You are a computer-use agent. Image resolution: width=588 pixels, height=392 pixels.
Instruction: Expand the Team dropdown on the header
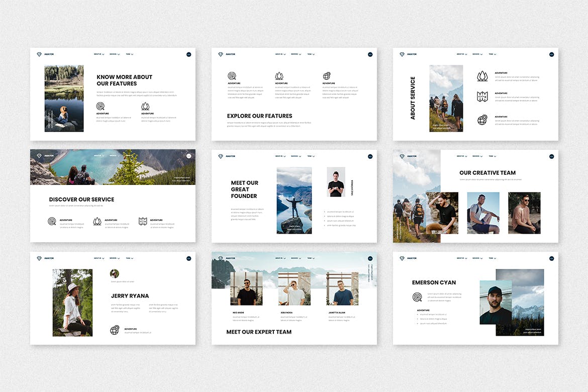coord(131,54)
